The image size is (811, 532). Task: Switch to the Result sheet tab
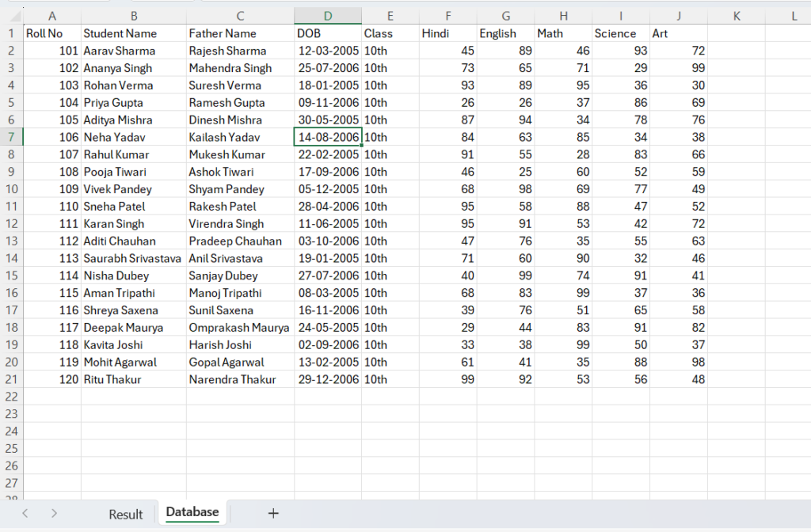pyautogui.click(x=125, y=514)
